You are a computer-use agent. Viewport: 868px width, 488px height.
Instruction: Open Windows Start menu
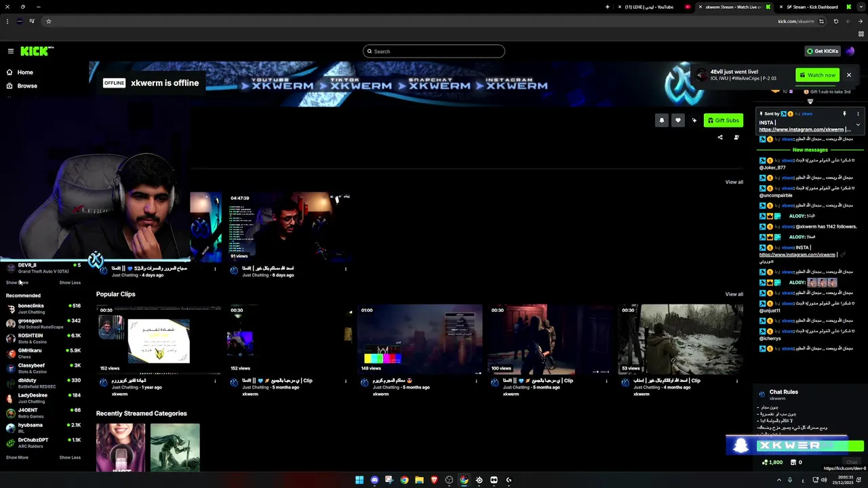tap(359, 480)
